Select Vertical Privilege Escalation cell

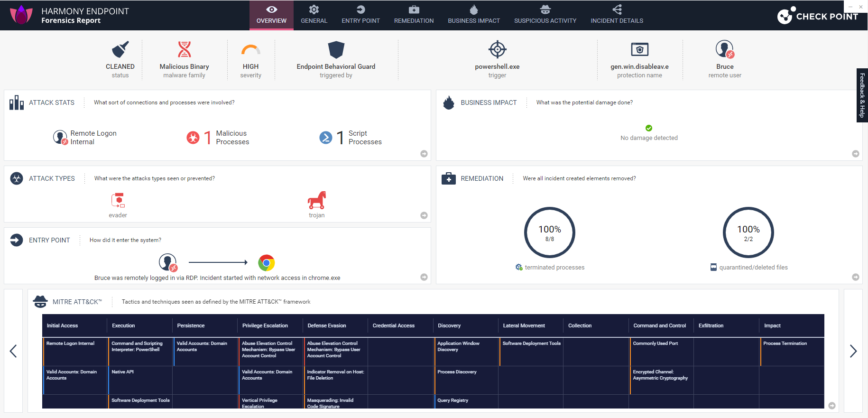click(271, 401)
